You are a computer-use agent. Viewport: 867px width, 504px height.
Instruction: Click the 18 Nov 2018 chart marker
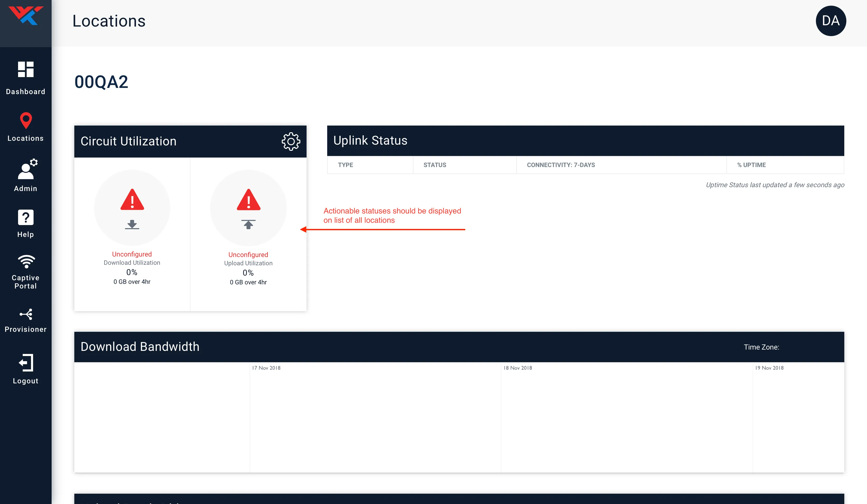click(518, 368)
